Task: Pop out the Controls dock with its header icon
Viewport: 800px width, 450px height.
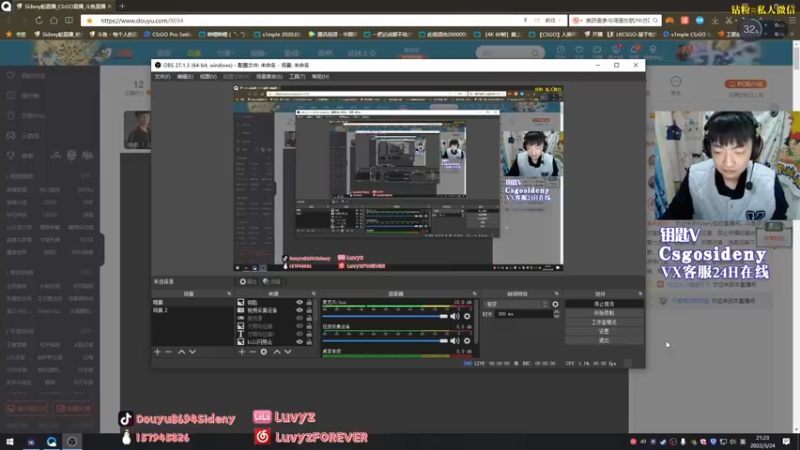Action: [640, 294]
